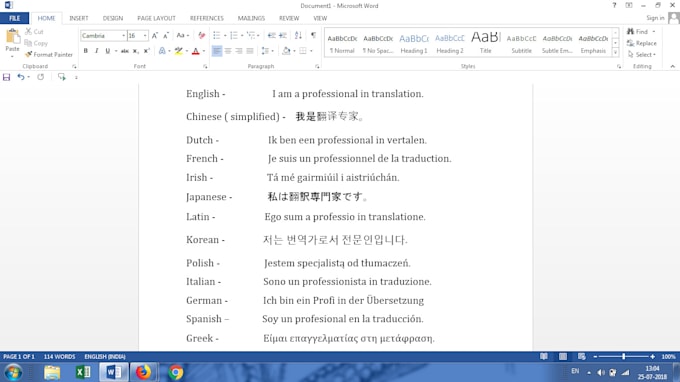Viewport: 680px width, 382px height.
Task: Increase indent icon
Action: tap(283, 36)
